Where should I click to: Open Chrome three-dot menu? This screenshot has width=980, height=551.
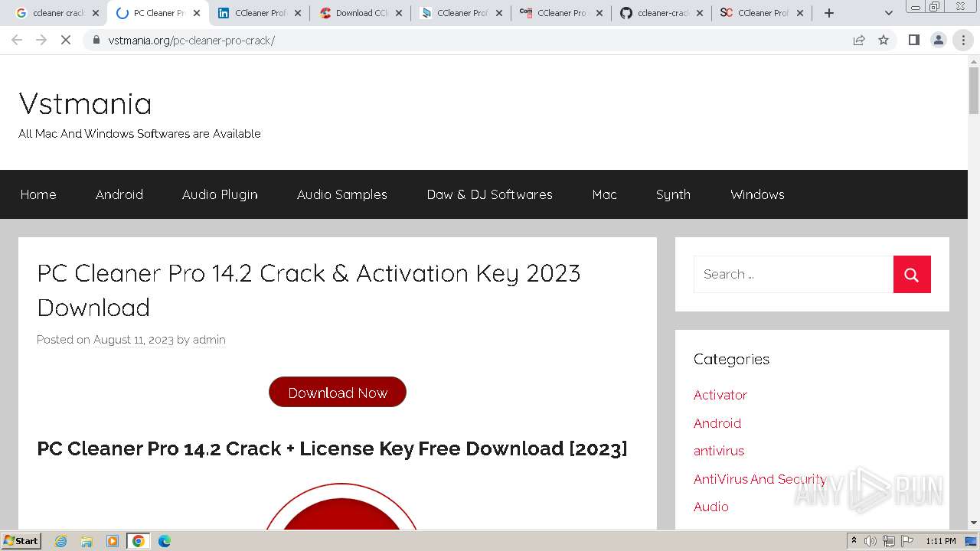tap(963, 40)
